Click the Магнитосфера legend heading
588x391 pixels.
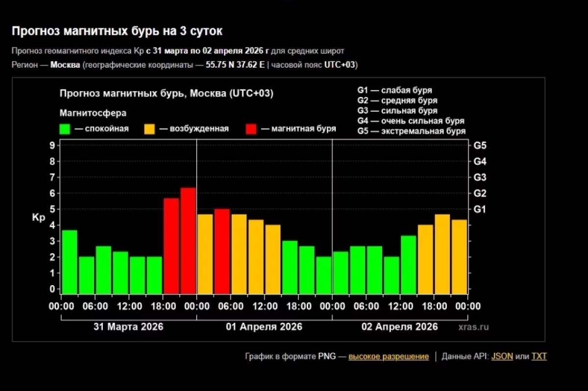93,113
